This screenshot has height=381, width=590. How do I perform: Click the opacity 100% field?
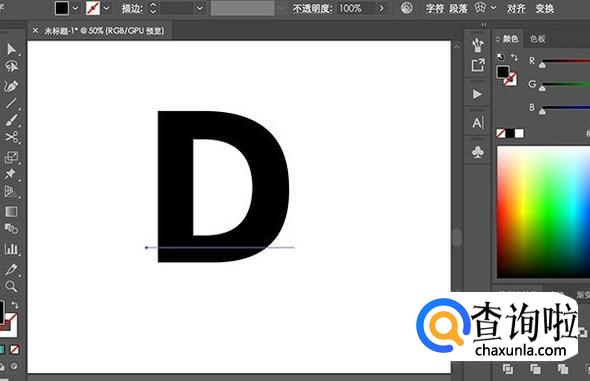pos(356,8)
